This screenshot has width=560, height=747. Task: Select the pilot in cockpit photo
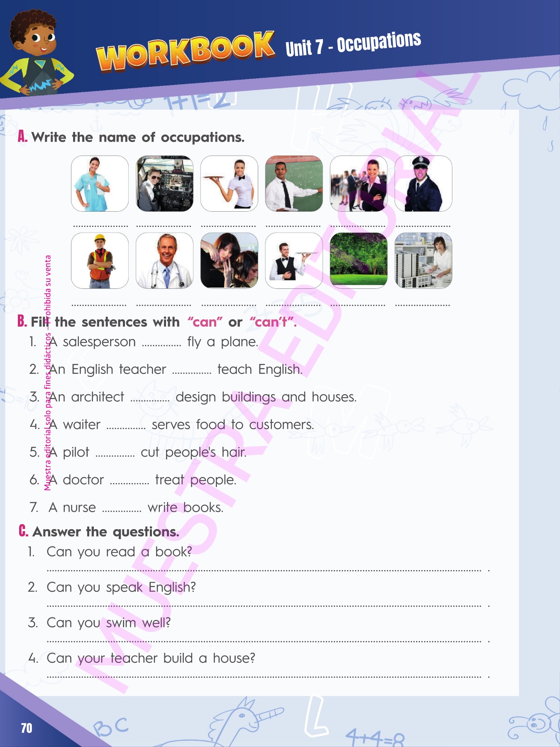pos(164,183)
